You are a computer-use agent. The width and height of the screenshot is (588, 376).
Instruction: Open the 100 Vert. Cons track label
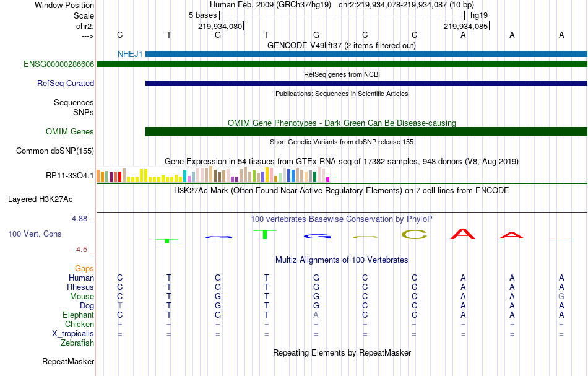35,234
